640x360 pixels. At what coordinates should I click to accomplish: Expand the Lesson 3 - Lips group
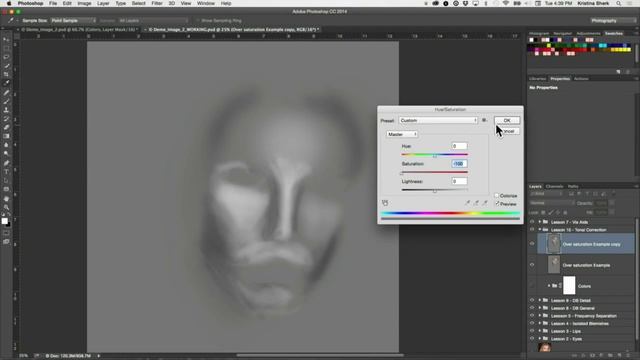click(540, 331)
